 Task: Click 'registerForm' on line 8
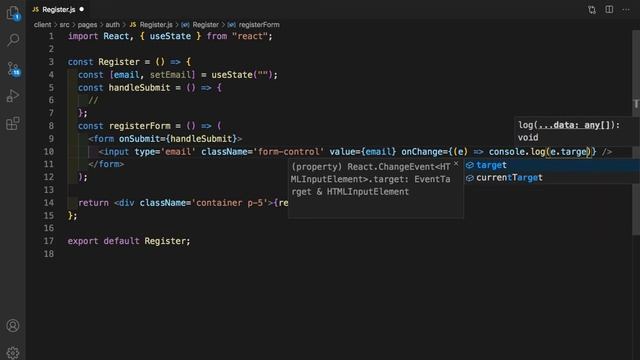pyautogui.click(x=140, y=126)
